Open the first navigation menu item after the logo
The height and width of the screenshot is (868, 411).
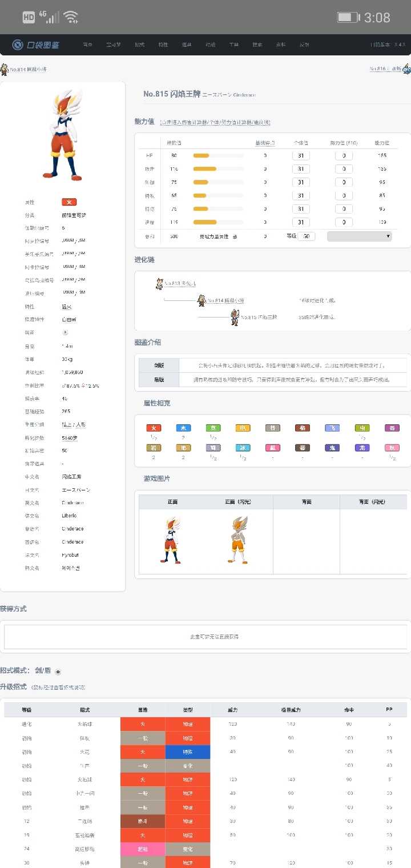(87, 45)
